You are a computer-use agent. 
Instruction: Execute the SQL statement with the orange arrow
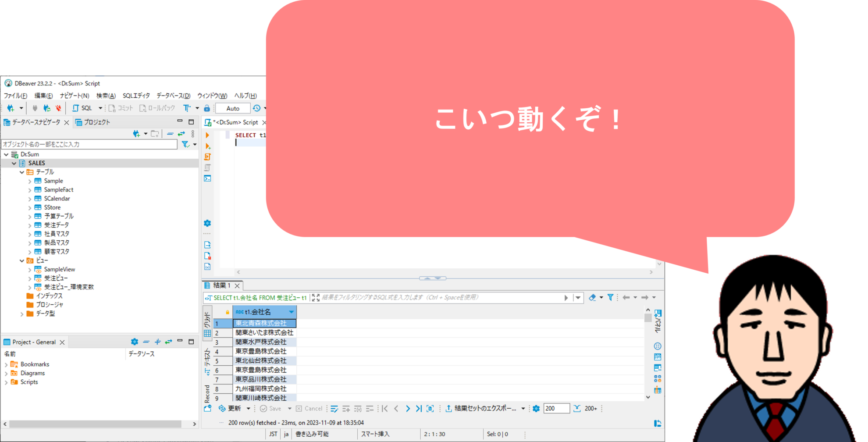pos(207,135)
